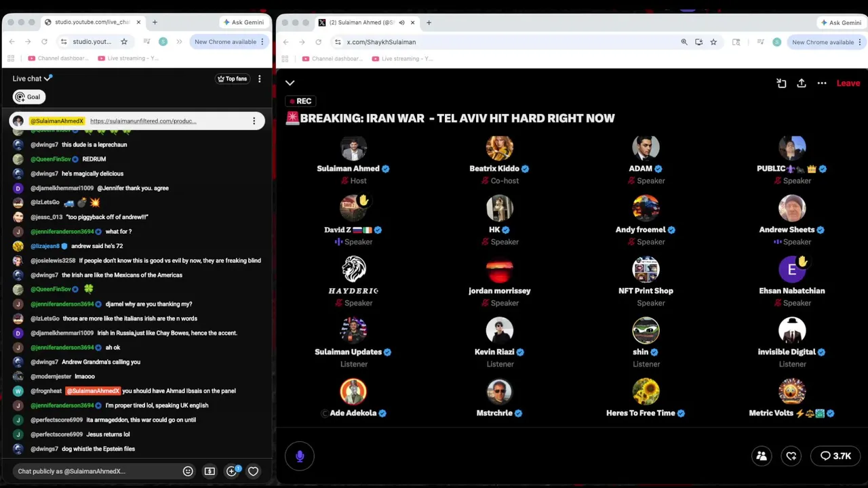868x488 pixels.
Task: Install app icon in X address bar
Action: 698,42
